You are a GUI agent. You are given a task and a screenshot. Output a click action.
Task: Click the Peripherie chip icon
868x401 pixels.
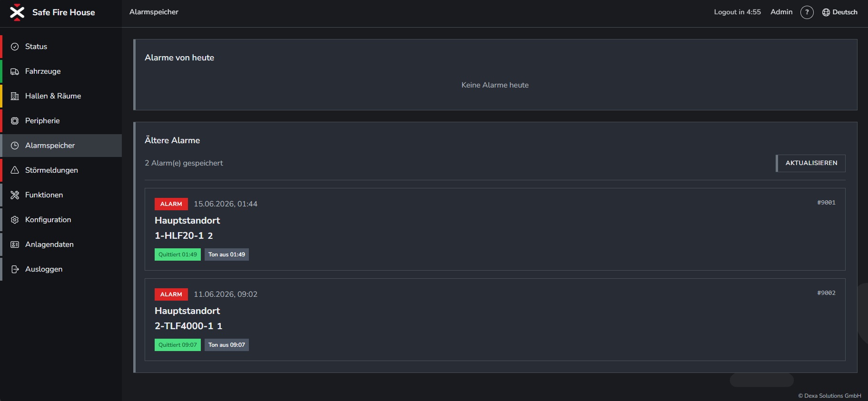(15, 121)
